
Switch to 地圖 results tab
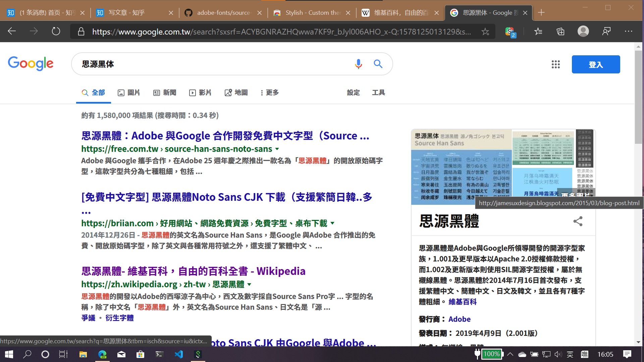(x=236, y=93)
